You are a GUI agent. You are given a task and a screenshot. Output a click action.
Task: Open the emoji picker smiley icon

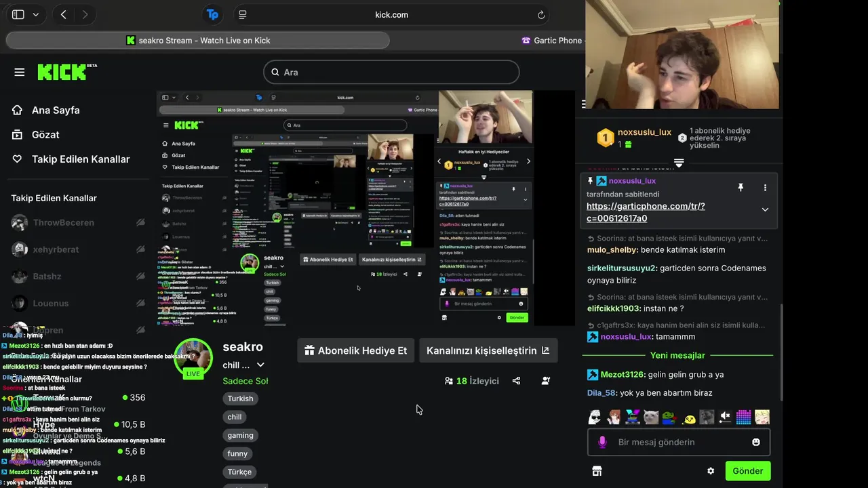click(756, 442)
